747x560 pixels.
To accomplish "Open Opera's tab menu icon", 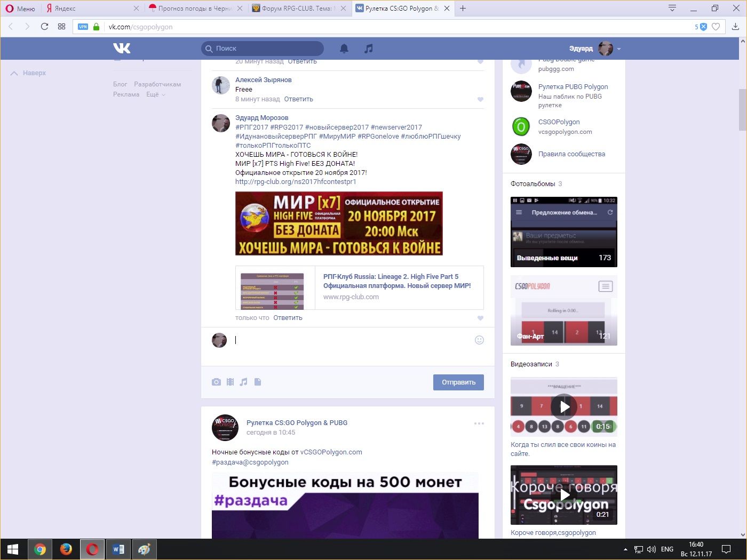I will 672,9.
